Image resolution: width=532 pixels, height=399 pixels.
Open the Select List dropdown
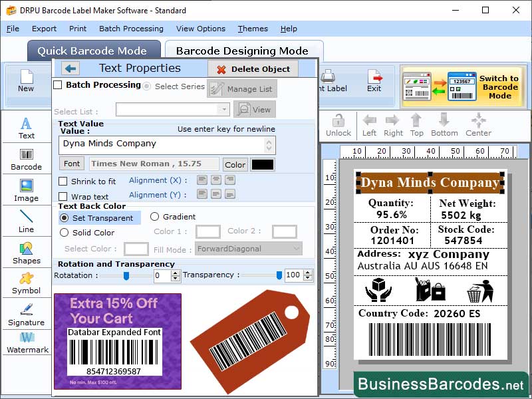coord(223,109)
